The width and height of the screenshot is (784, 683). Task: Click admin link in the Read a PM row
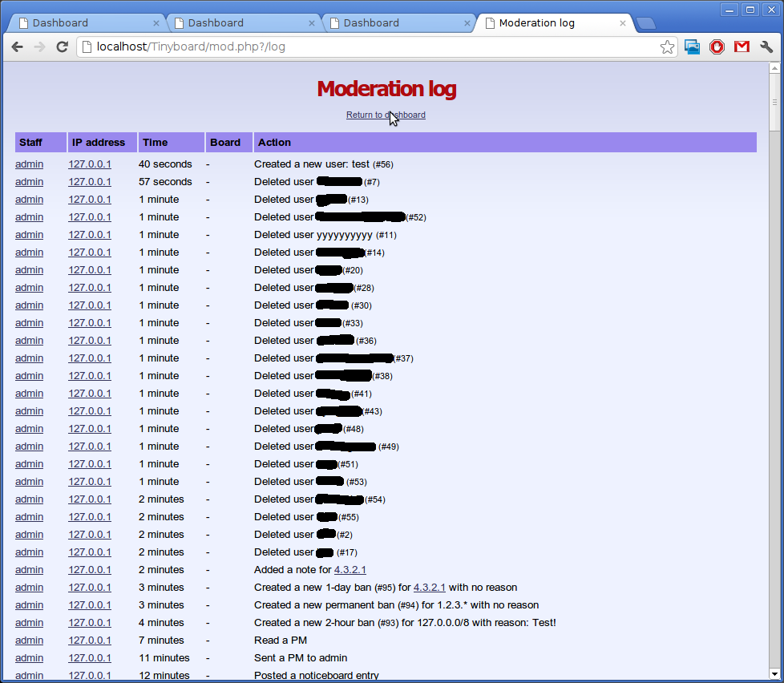[29, 641]
